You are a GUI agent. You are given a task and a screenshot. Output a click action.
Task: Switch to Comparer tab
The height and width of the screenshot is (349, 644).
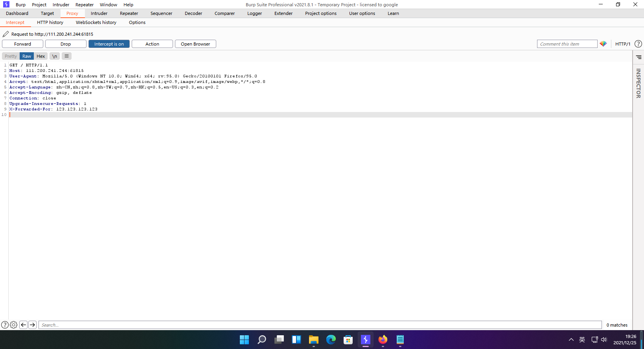click(x=224, y=13)
